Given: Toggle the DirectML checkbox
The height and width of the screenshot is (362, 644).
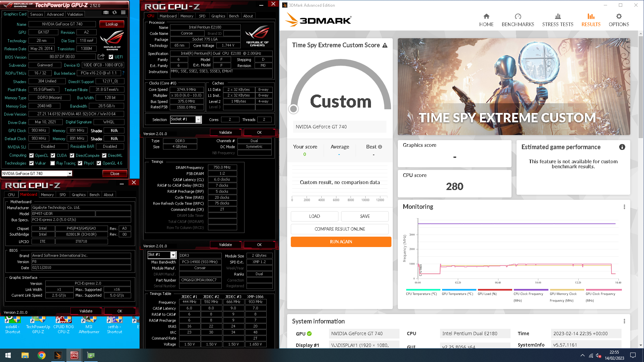Looking at the screenshot, I should click(x=104, y=156).
